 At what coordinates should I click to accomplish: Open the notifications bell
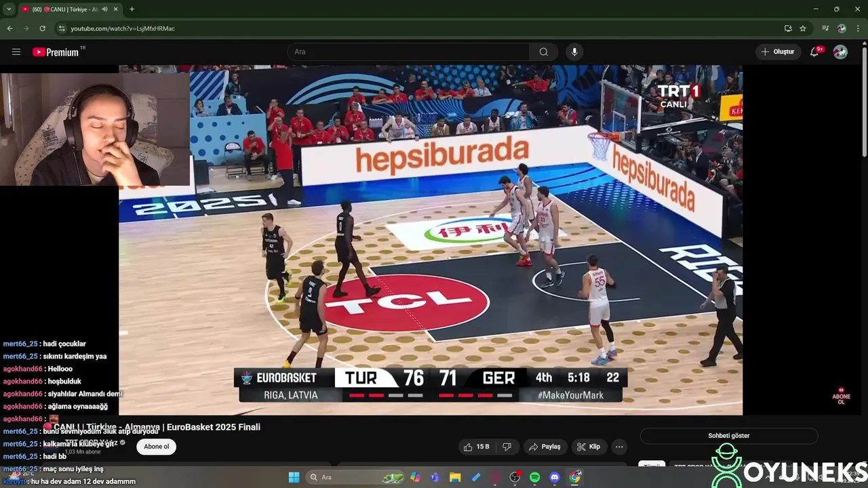815,52
